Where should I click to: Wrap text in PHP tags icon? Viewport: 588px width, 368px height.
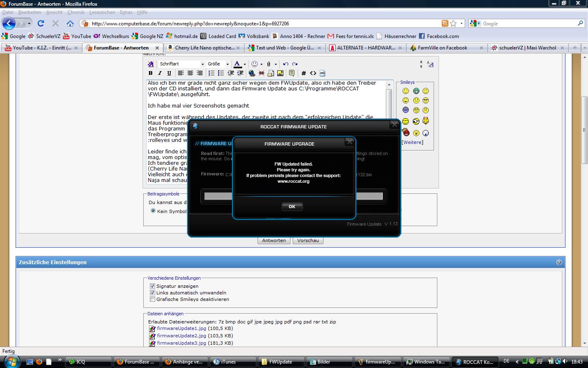click(x=322, y=73)
